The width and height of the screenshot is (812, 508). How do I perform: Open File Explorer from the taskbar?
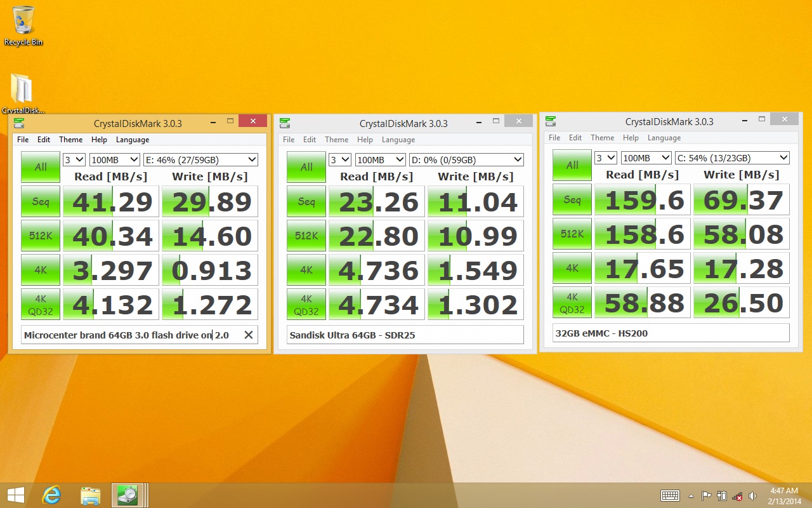tap(90, 495)
